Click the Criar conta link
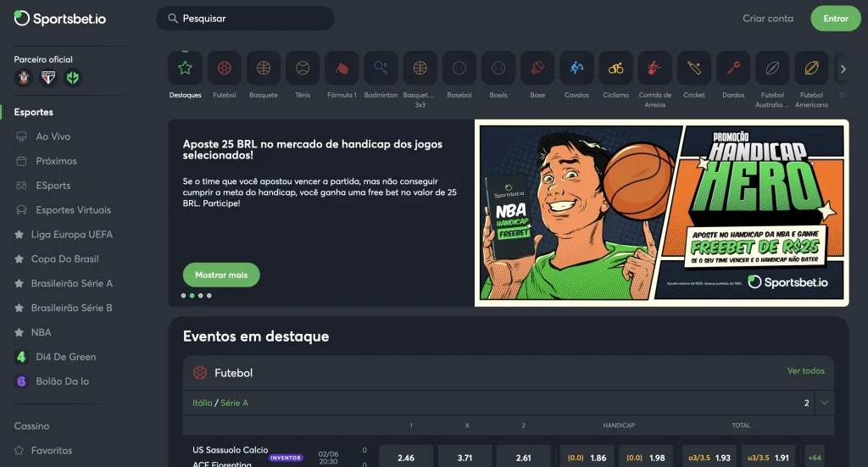This screenshot has height=467, width=868. tap(768, 19)
